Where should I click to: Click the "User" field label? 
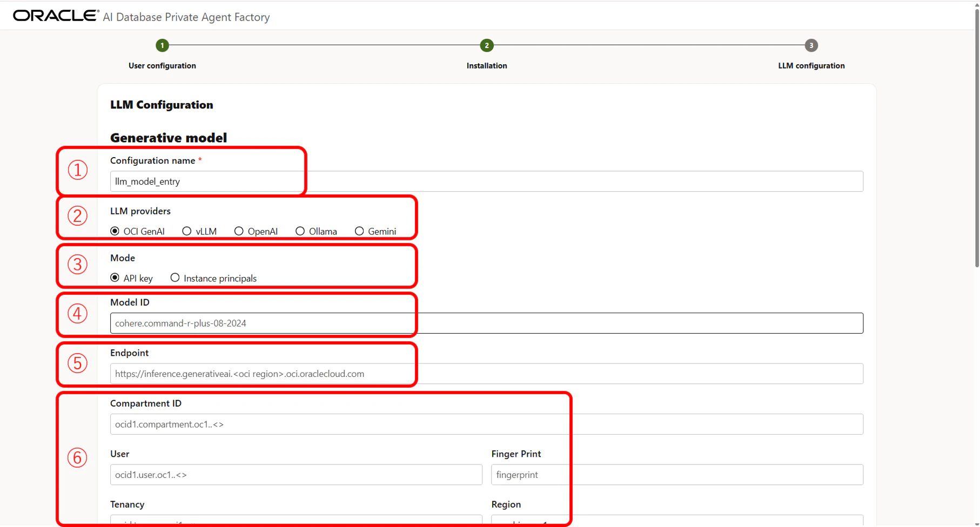click(x=119, y=454)
